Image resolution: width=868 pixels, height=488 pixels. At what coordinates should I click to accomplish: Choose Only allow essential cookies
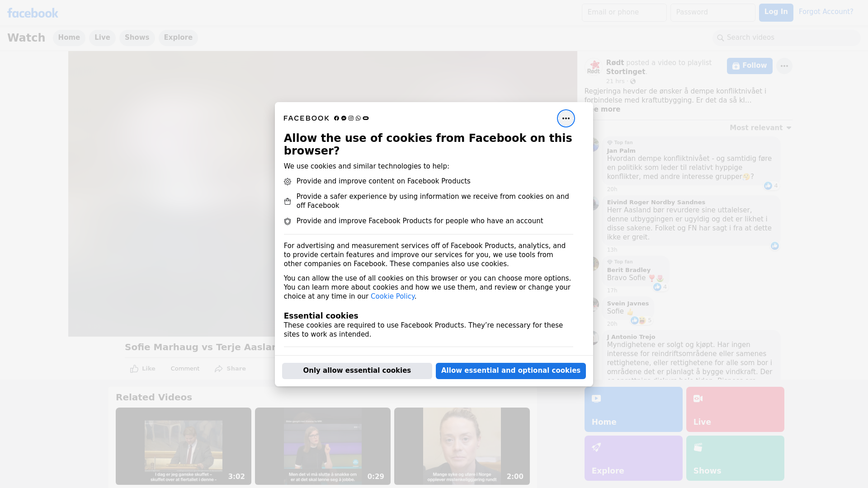(x=357, y=371)
